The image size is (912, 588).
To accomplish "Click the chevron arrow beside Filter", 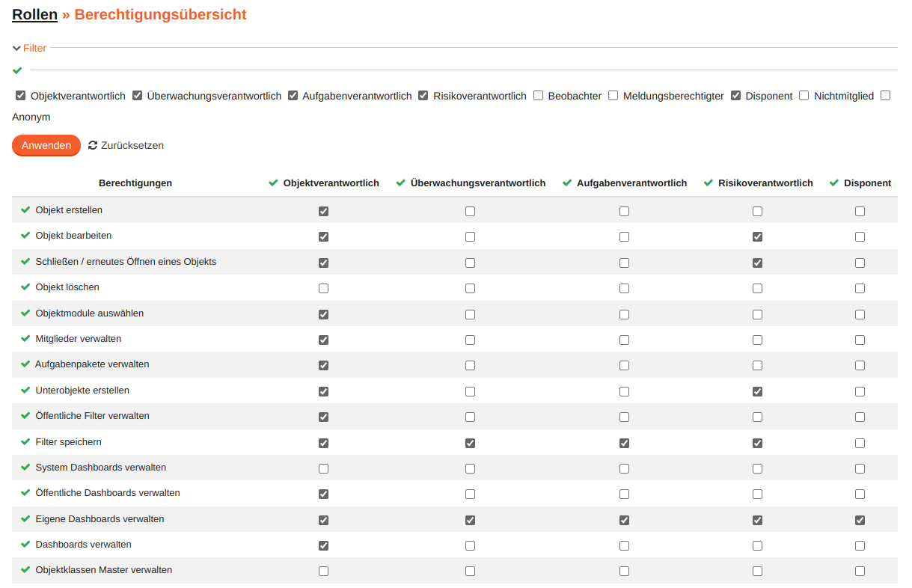I will click(x=16, y=48).
